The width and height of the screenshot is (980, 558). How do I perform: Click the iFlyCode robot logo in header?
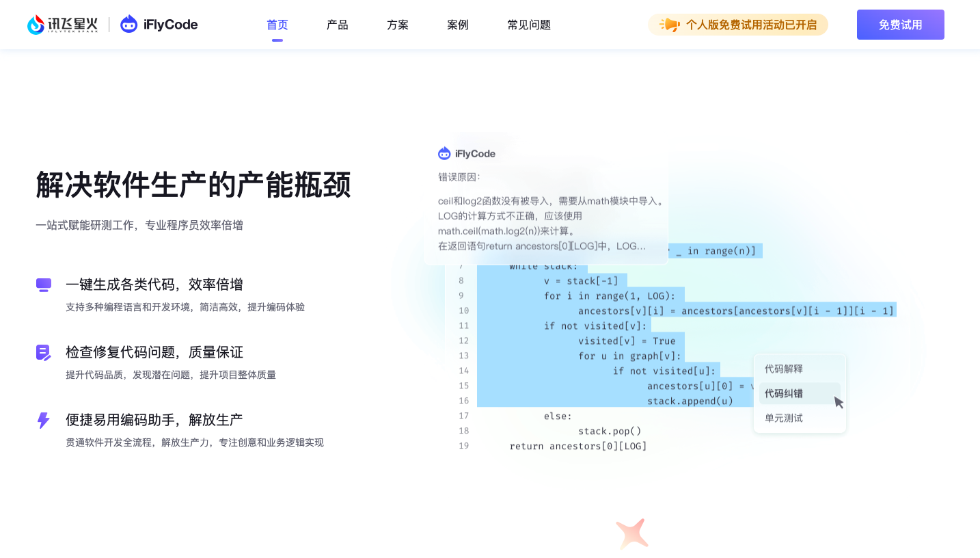(x=128, y=25)
